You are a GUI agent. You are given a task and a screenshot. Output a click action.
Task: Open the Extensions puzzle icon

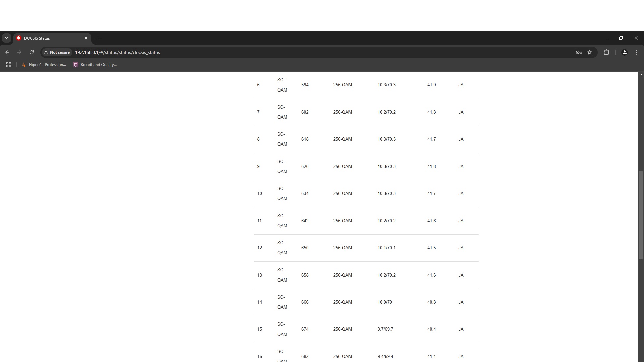point(606,52)
